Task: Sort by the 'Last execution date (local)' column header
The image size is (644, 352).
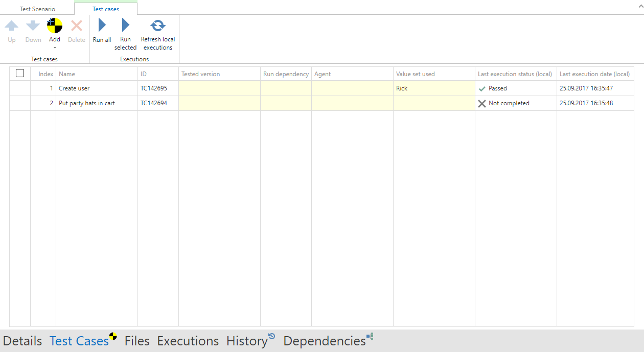Action: 594,74
